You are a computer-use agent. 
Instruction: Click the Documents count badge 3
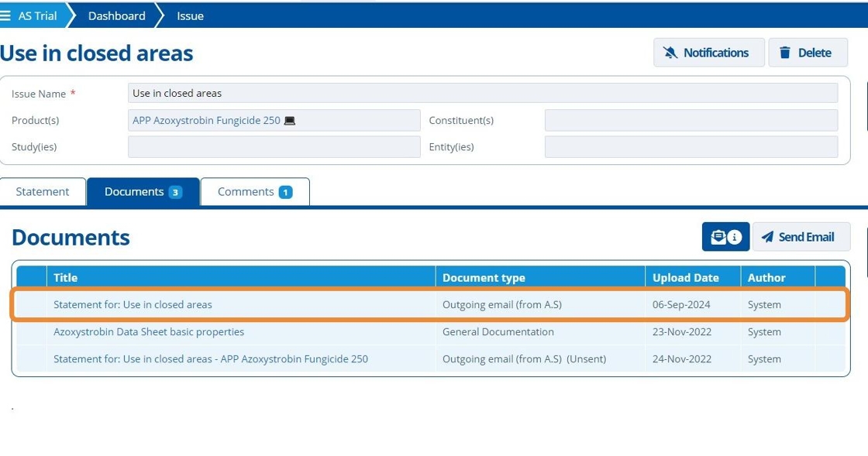[175, 192]
